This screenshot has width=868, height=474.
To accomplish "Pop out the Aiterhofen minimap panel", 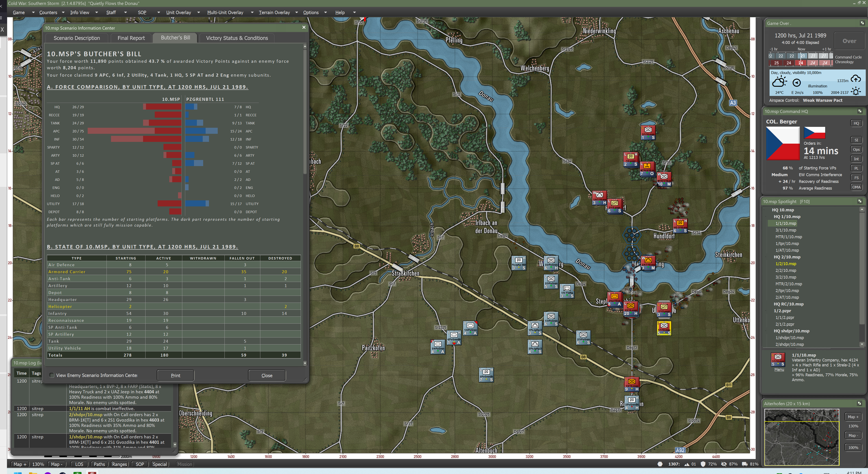I will point(859,403).
